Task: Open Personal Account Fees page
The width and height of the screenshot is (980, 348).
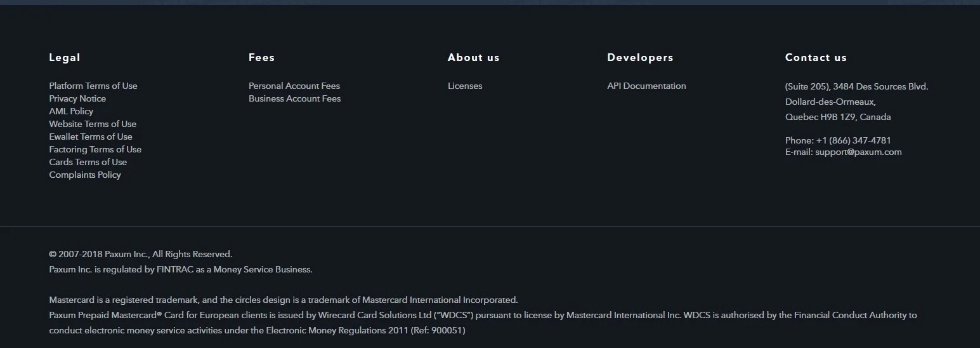Action: (294, 86)
